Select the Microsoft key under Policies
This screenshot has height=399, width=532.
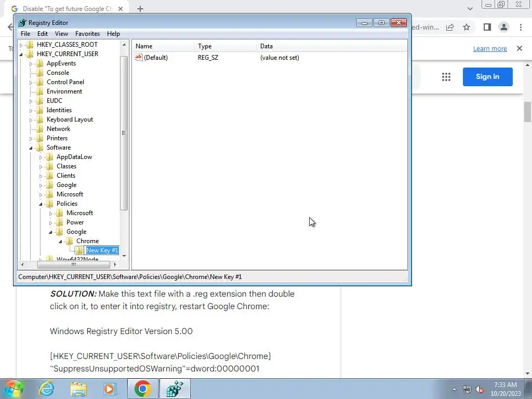click(x=79, y=212)
